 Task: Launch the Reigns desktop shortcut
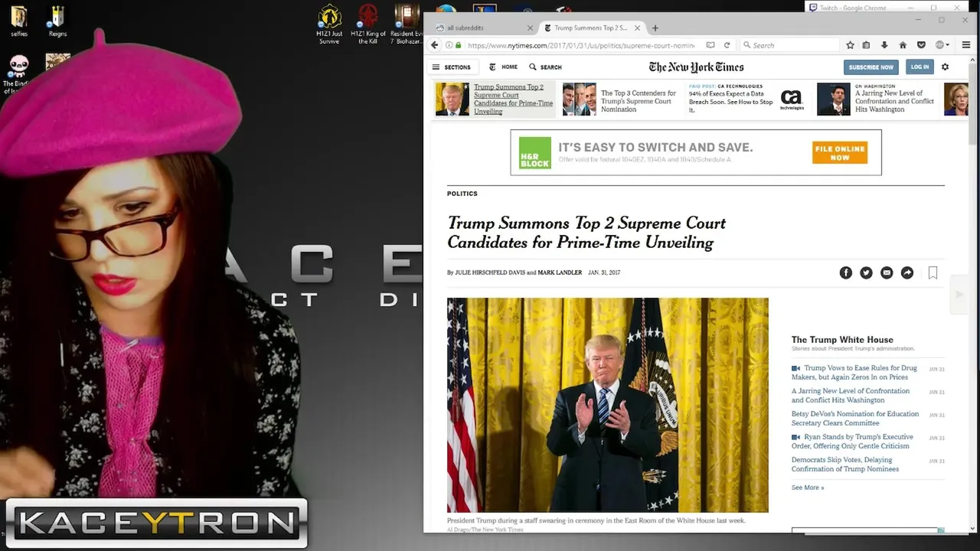[57, 21]
